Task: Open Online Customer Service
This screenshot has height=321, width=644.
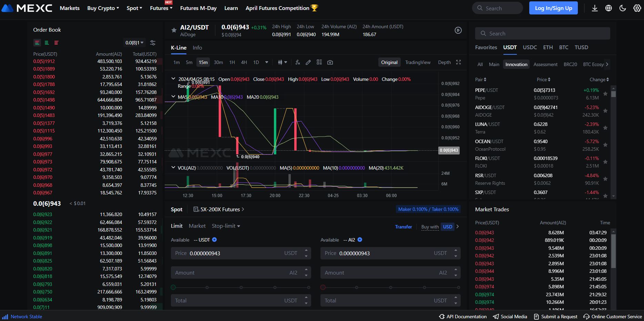Action: pos(613,317)
